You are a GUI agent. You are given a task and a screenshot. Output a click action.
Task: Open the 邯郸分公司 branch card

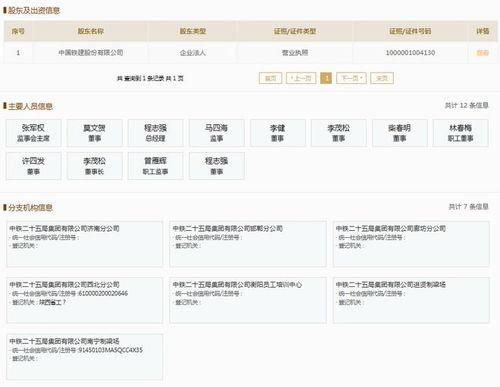click(x=248, y=244)
